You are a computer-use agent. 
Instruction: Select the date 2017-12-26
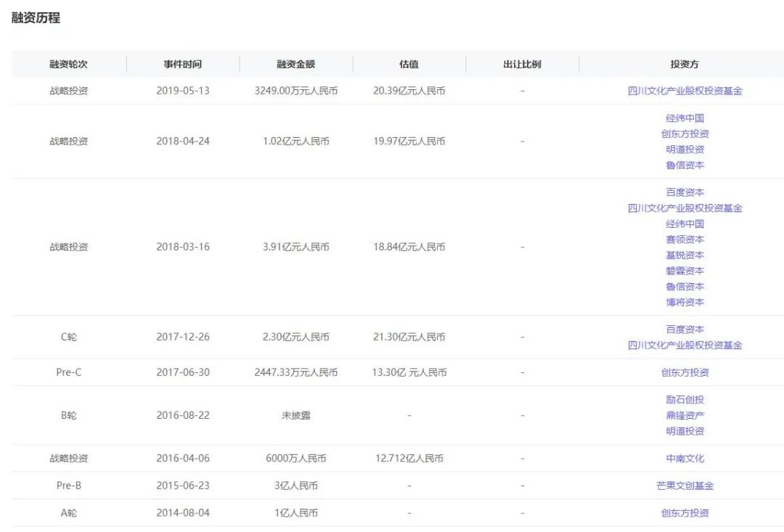(x=182, y=337)
